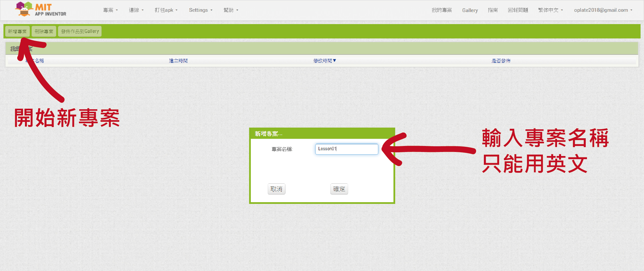The image size is (644, 271).
Task: Click the MIT App Inventor logo
Action: pyautogui.click(x=41, y=9)
